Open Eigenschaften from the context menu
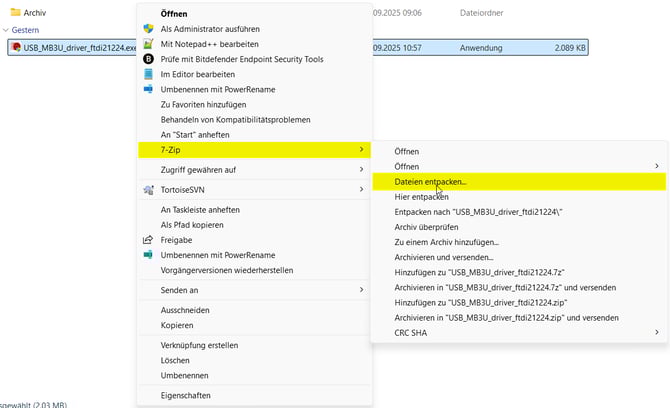Image resolution: width=670 pixels, height=408 pixels. click(187, 396)
